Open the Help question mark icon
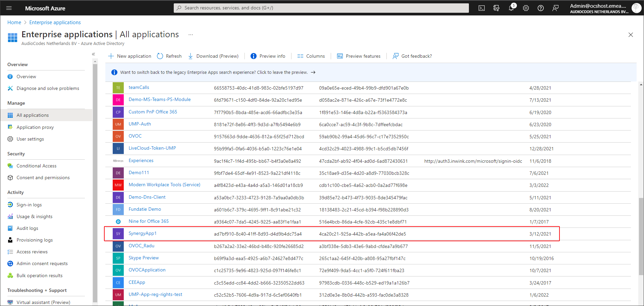Viewport: 644px width, 306px height. coord(541,8)
